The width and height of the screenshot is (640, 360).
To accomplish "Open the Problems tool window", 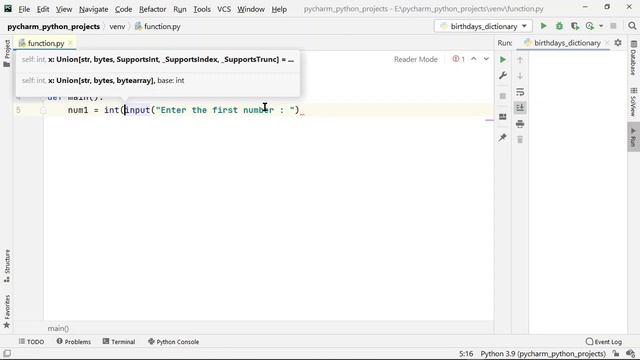I will tap(74, 342).
